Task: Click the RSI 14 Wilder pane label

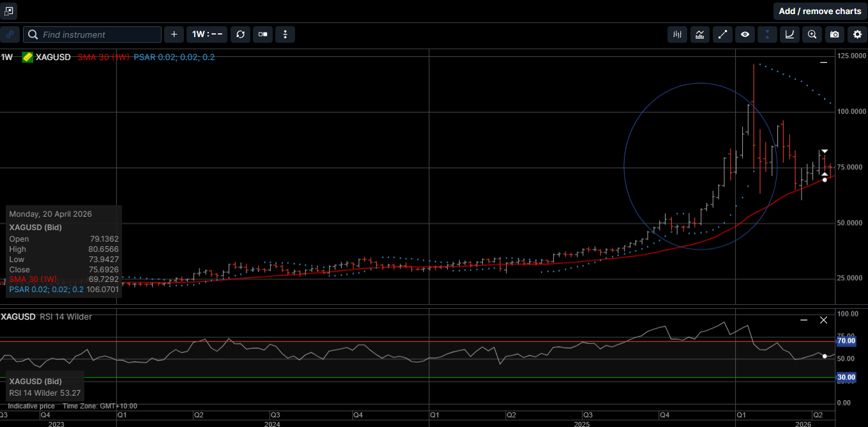Action: click(65, 316)
